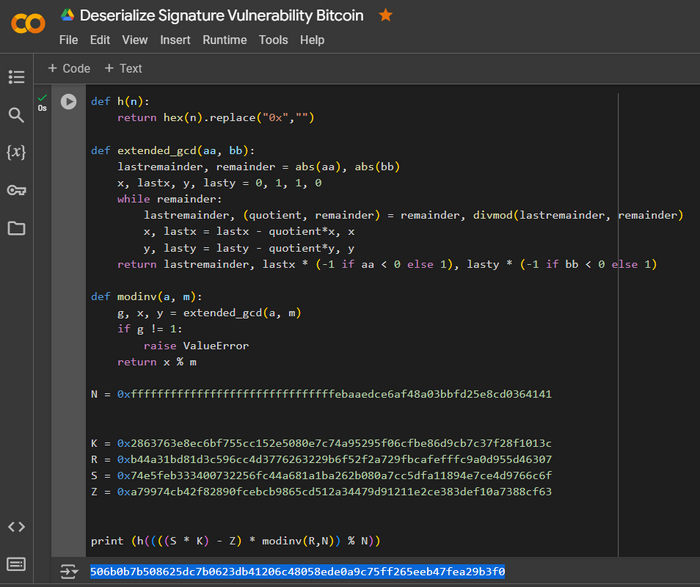Open the Runtime menu
The height and width of the screenshot is (587, 700).
[x=224, y=40]
